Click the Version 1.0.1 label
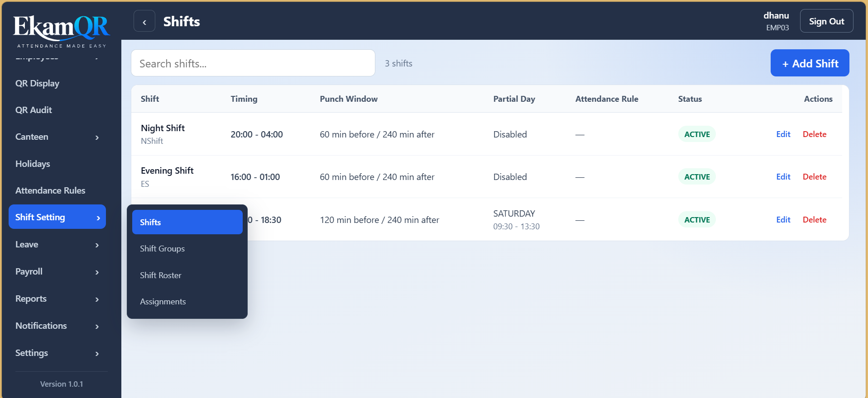Viewport: 868px width, 398px height. point(62,384)
